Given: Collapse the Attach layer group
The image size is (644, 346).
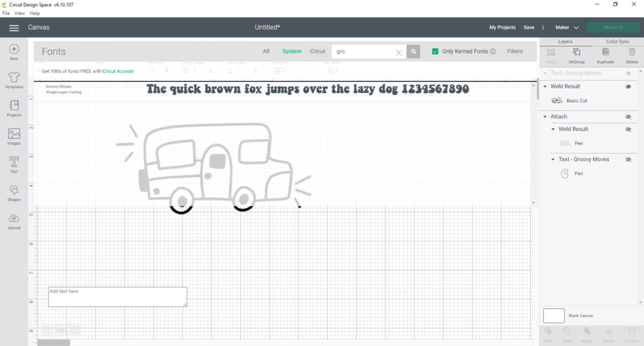Looking at the screenshot, I should (x=545, y=116).
